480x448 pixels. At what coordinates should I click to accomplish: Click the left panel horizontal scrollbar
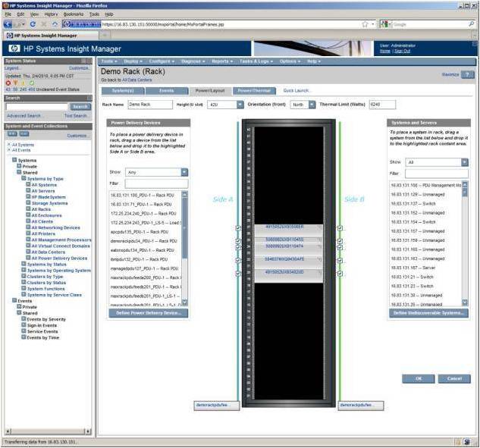coord(48,431)
